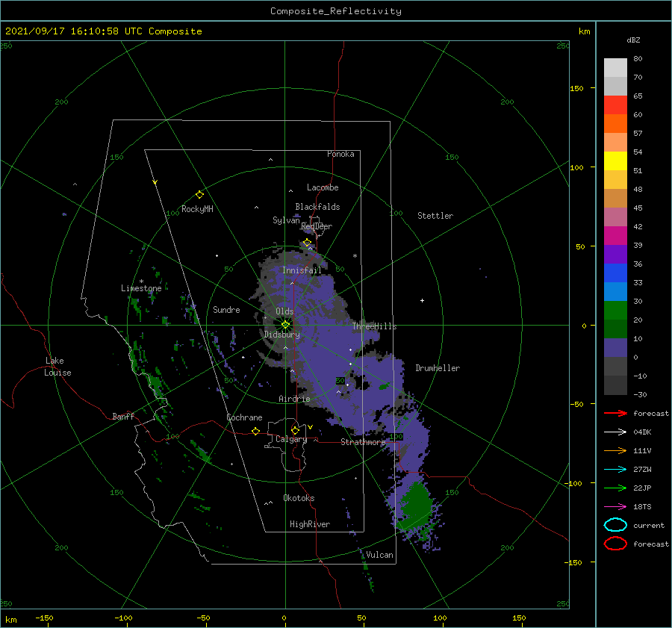This screenshot has height=628, width=672.
Task: Click the yellow diamond marker near Cochrane
Action: click(255, 431)
